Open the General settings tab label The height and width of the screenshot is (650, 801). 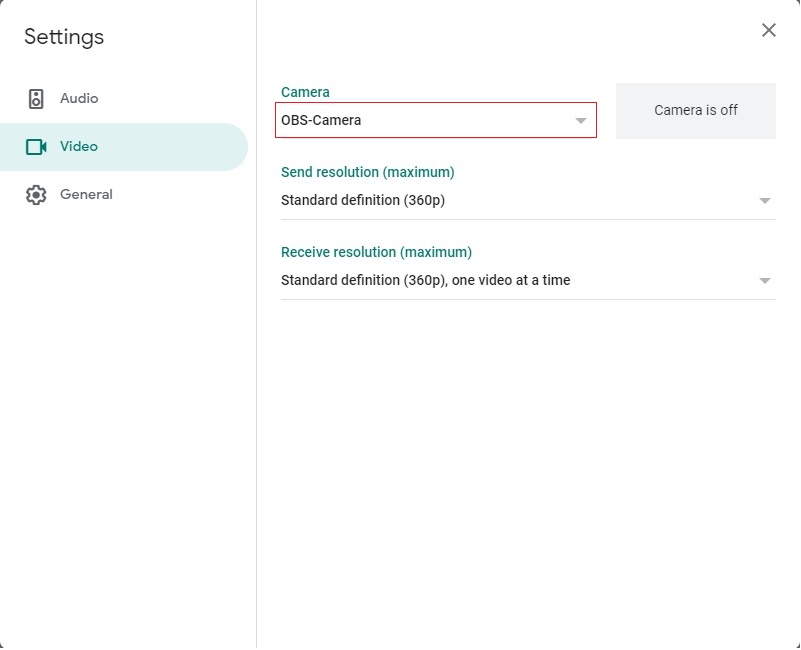coord(86,194)
